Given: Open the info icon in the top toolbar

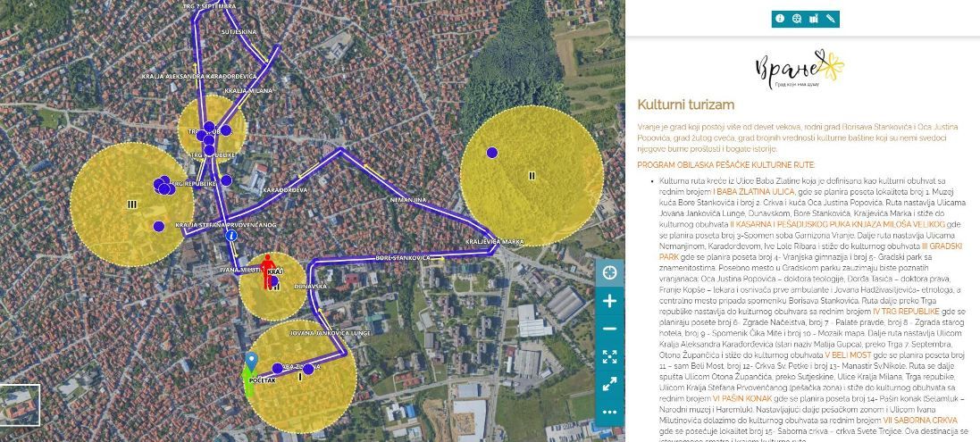Looking at the screenshot, I should click(x=780, y=18).
